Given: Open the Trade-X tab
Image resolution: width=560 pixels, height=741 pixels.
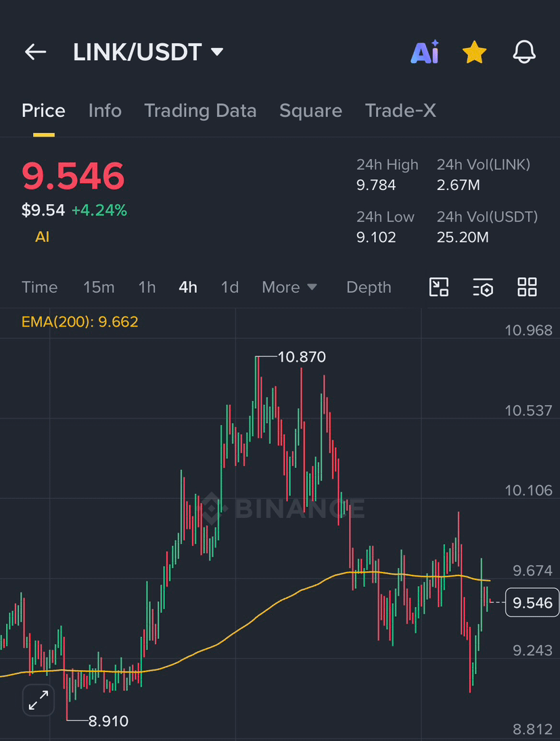Looking at the screenshot, I should tap(400, 111).
